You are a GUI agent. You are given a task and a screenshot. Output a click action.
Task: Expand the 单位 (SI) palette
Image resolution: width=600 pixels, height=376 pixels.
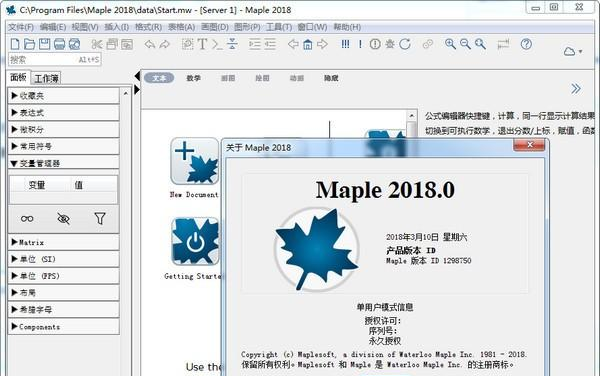coord(64,259)
